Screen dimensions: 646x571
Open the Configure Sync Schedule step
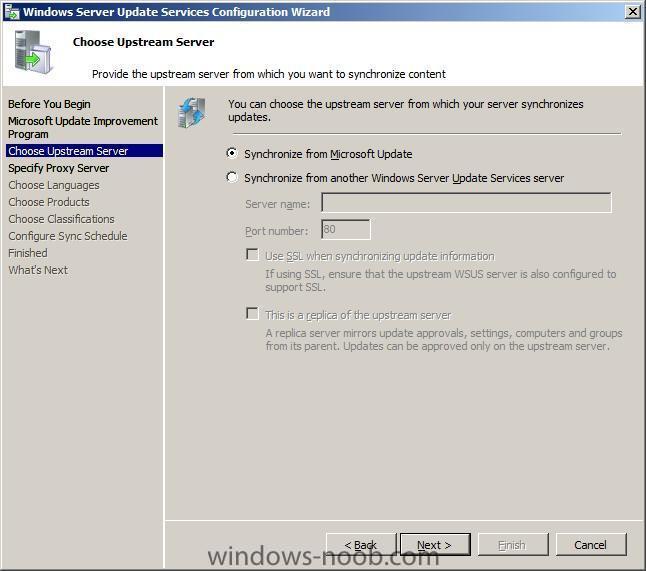68,236
